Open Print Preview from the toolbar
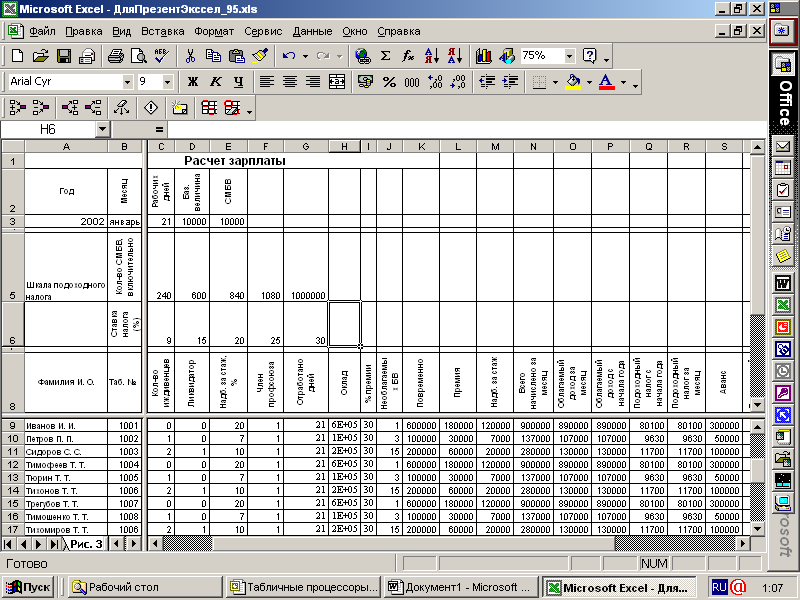 (136, 56)
